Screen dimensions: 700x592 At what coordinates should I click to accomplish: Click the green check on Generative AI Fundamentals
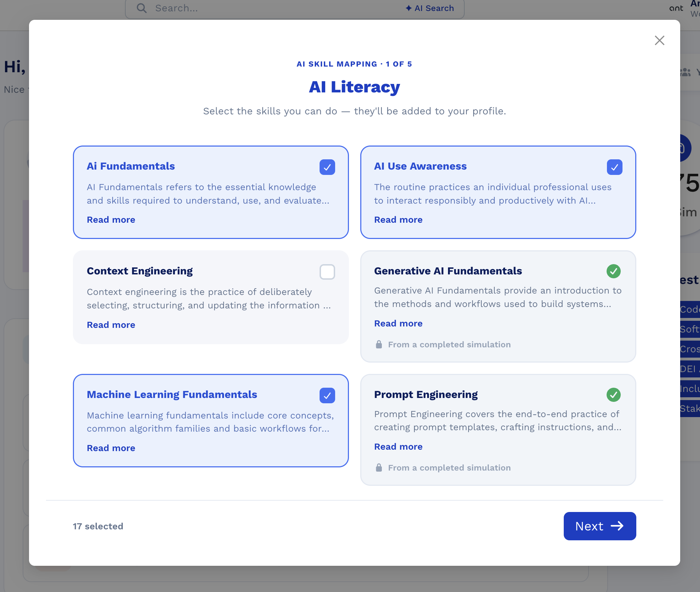613,271
